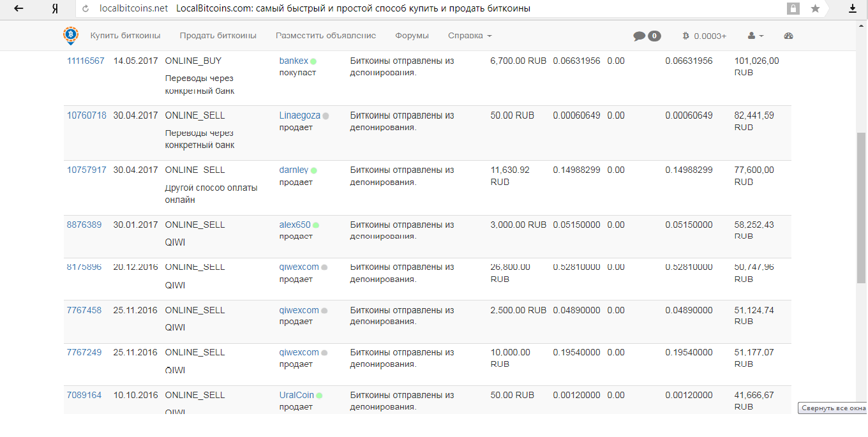The width and height of the screenshot is (868, 437).
Task: Bookmark this page with the star icon
Action: tap(815, 9)
